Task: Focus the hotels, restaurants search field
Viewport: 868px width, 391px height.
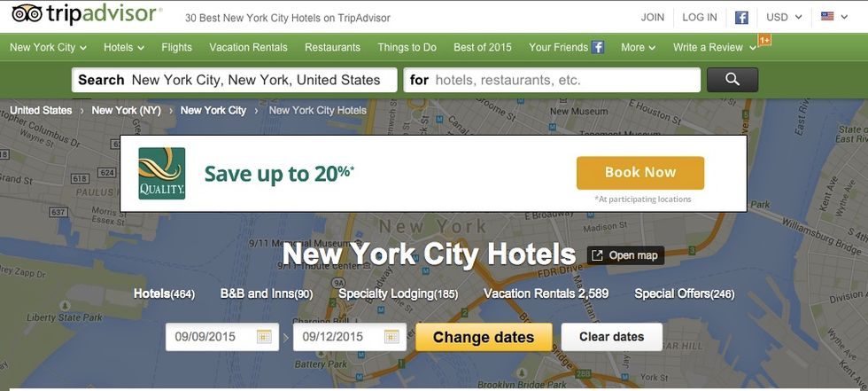Action: click(552, 80)
